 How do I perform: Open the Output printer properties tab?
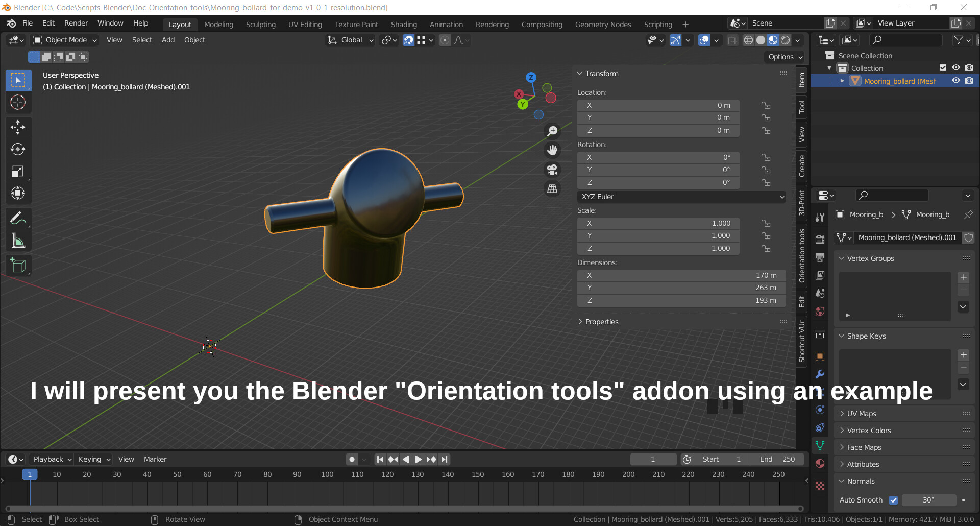pyautogui.click(x=820, y=257)
